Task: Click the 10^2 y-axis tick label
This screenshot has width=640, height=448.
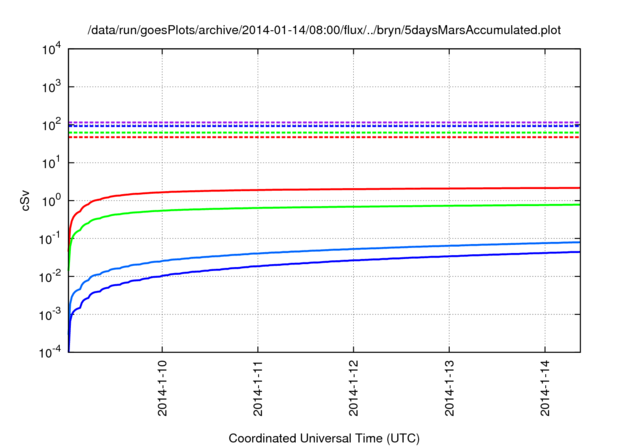Action: click(51, 124)
